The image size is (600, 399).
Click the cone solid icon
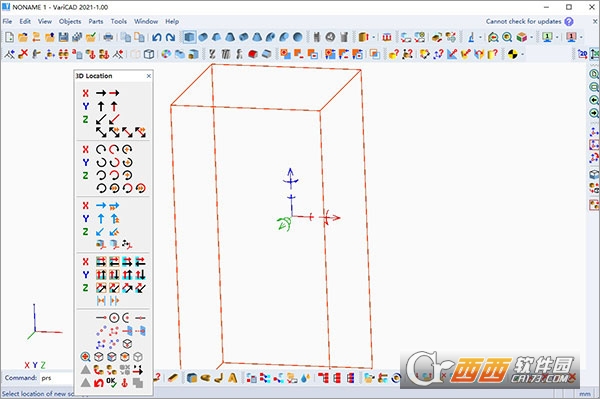[x=230, y=37]
